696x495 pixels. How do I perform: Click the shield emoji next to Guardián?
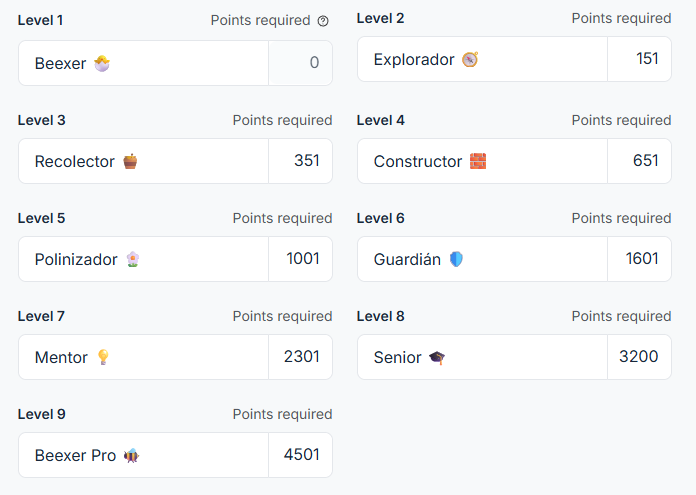pos(457,259)
